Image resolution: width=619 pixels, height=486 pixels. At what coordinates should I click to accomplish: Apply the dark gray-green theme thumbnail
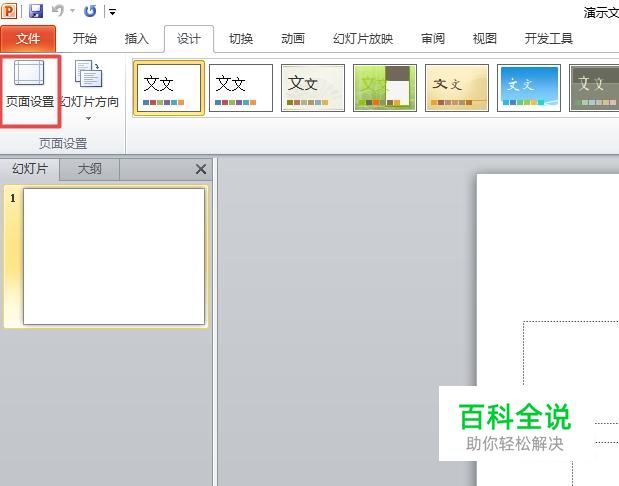tap(594, 88)
